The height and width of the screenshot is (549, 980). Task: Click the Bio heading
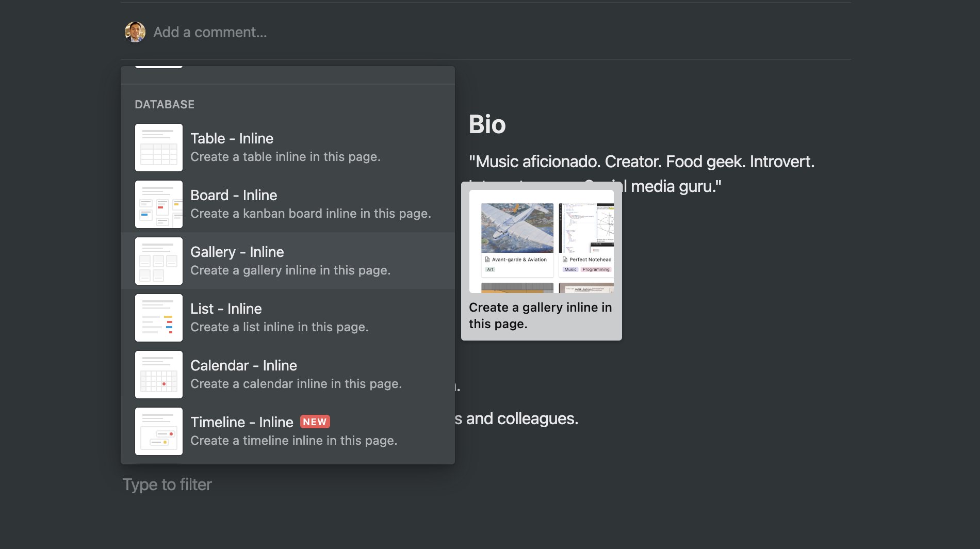[x=487, y=124]
